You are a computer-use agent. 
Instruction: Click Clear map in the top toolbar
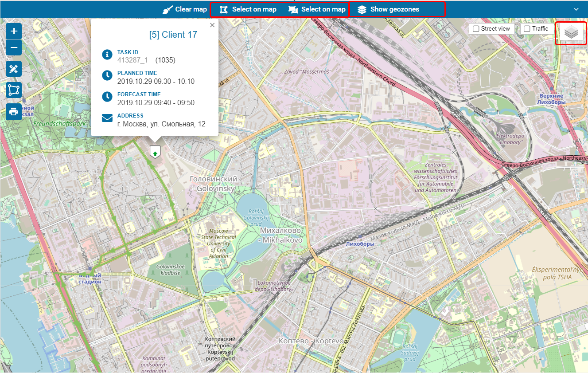pyautogui.click(x=185, y=9)
